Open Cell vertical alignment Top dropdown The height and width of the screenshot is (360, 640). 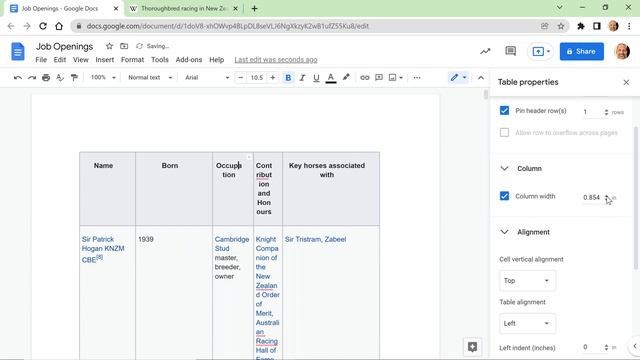click(527, 281)
